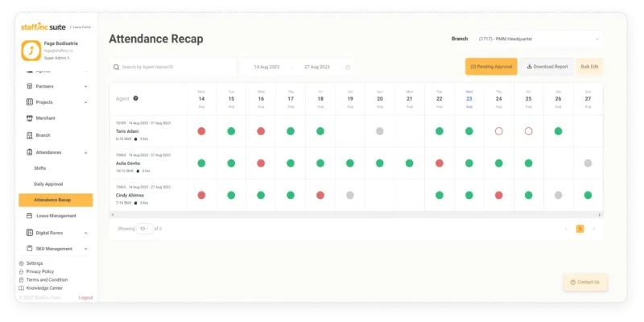Click the search by agent name field
644x322 pixels.
click(172, 67)
